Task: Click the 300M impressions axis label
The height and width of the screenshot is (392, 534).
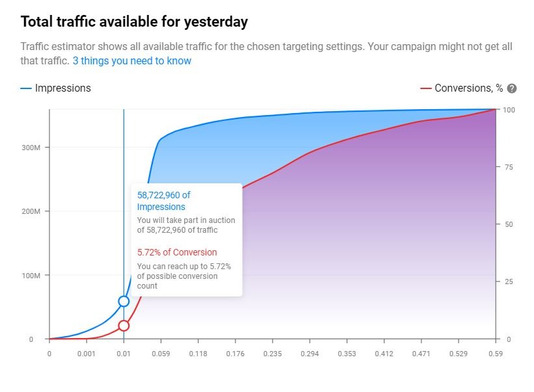Action: pos(30,148)
